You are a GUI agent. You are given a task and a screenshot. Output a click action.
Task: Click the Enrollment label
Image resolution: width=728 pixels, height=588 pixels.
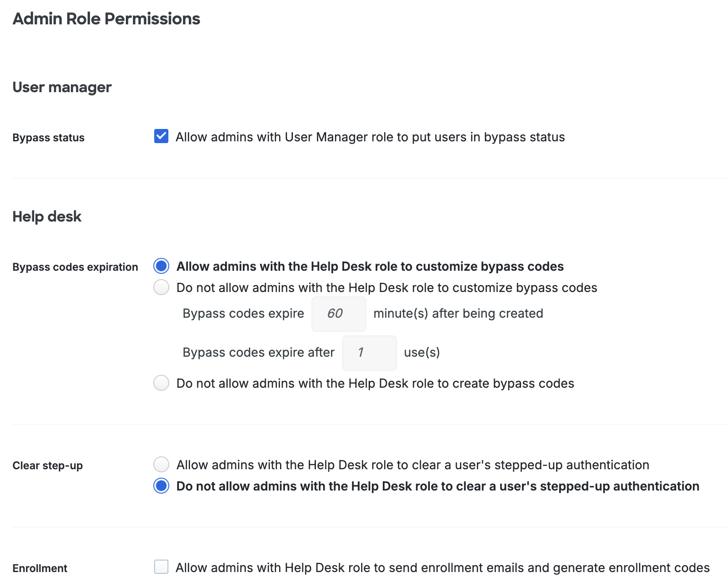[39, 568]
